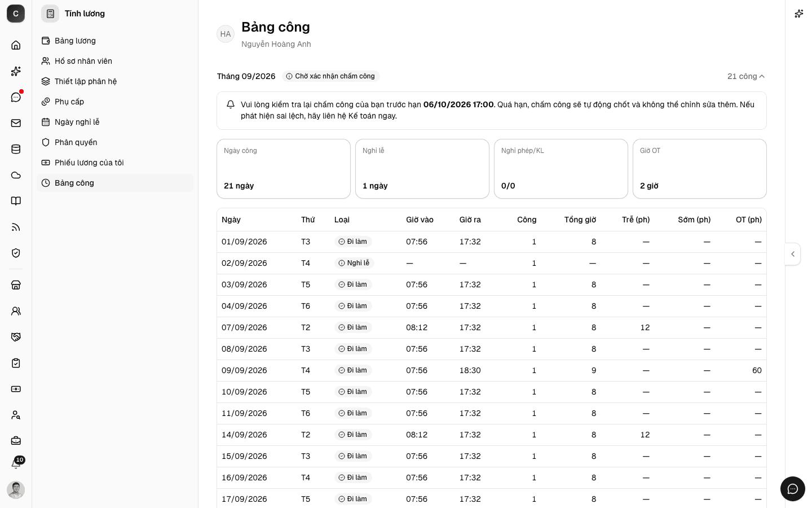Go to the home icon in the left rail
The width and height of the screenshot is (812, 508).
[x=16, y=45]
